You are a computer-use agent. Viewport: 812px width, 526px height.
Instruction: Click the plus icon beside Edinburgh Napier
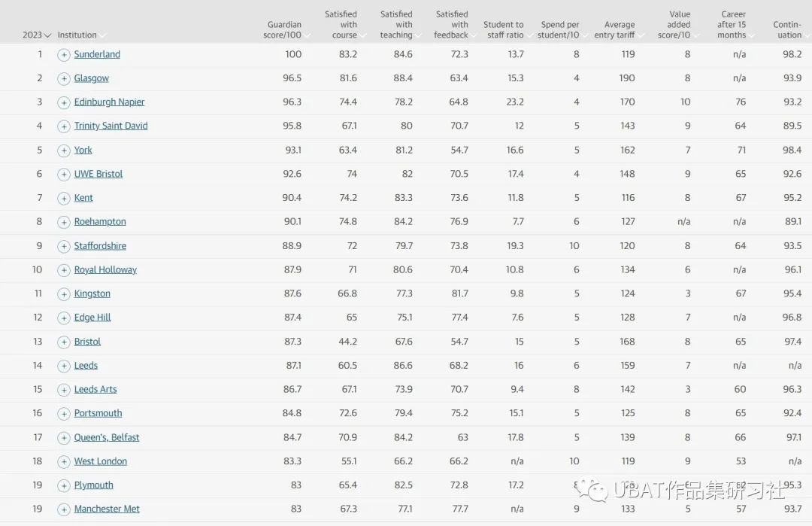(x=64, y=102)
